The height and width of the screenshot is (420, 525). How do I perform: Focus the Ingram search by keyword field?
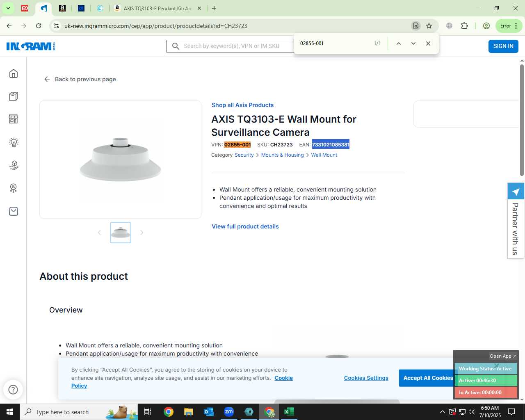[230, 46]
